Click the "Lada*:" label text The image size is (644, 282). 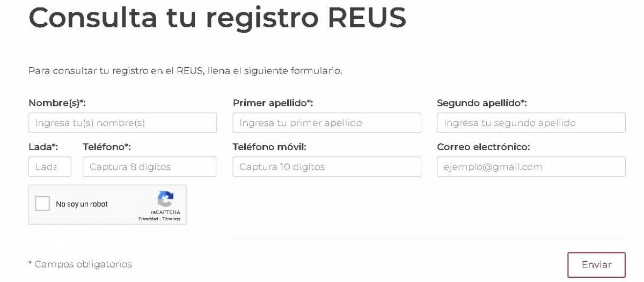[x=43, y=147]
